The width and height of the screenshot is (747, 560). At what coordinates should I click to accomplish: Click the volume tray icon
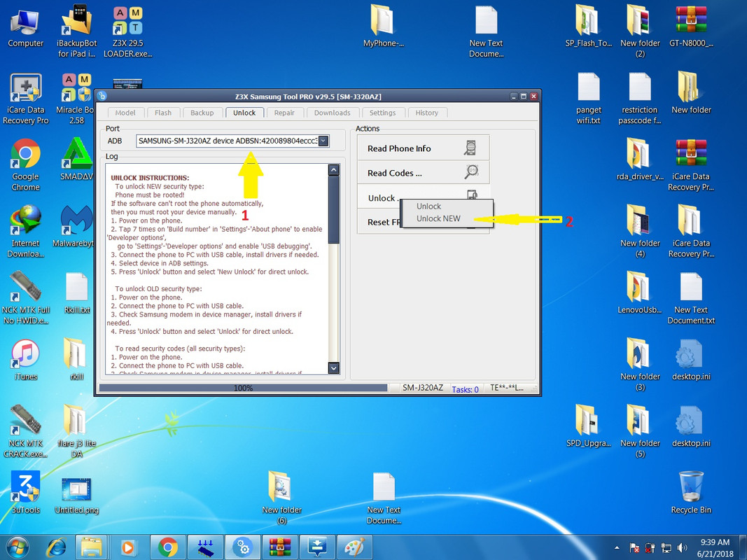tap(682, 547)
